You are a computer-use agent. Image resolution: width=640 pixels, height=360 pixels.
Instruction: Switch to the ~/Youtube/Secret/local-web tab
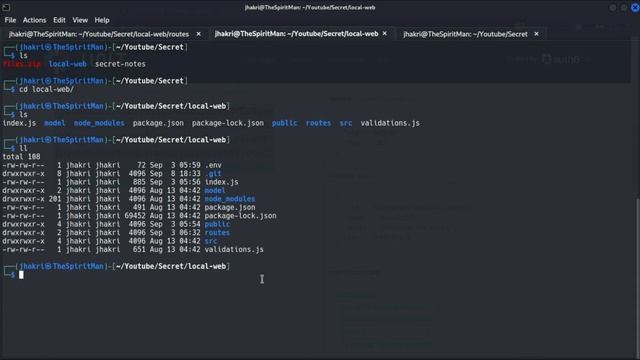(296, 34)
